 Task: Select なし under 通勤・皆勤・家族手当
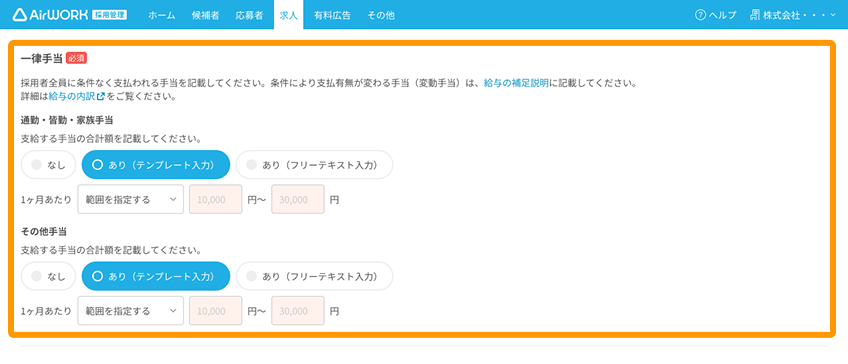[x=49, y=164]
